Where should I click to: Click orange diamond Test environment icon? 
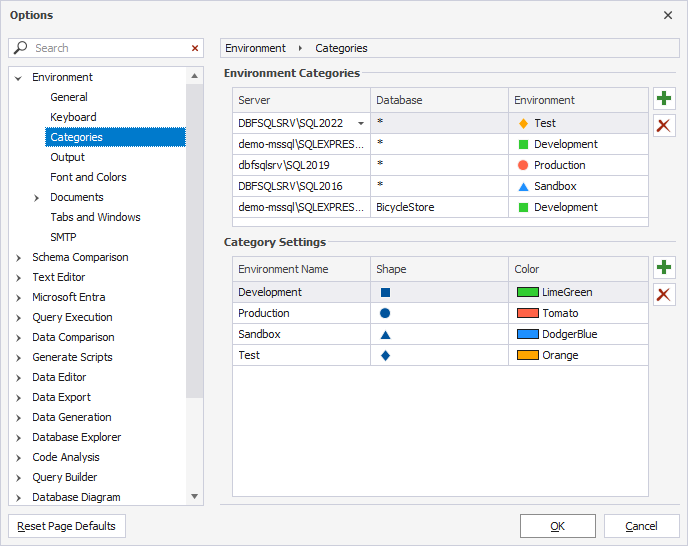pyautogui.click(x=523, y=124)
